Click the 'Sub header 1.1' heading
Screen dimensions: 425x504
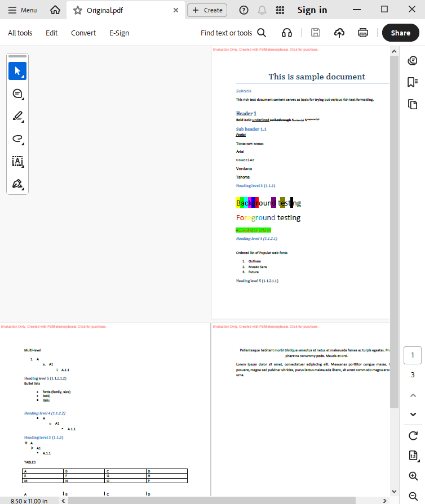click(x=251, y=129)
